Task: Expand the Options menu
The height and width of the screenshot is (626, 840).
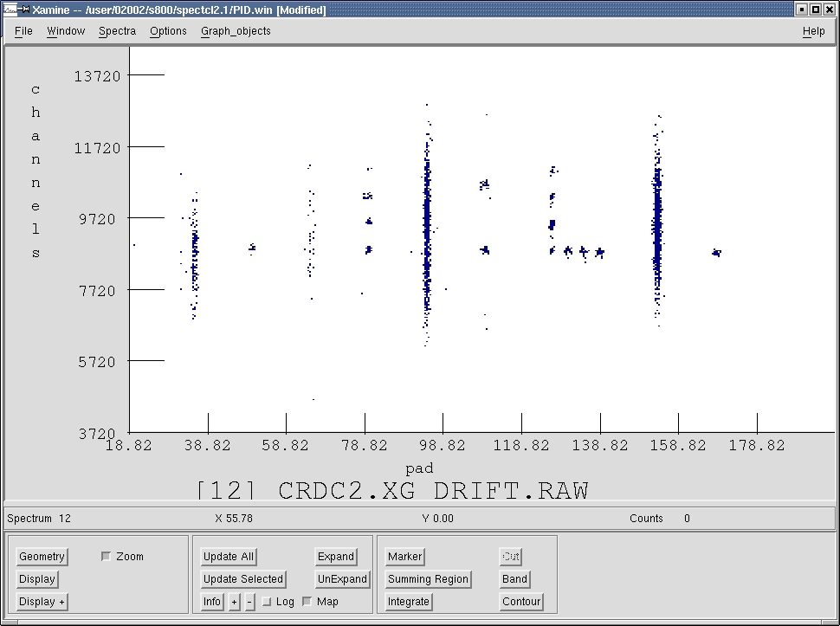Action: (x=168, y=31)
